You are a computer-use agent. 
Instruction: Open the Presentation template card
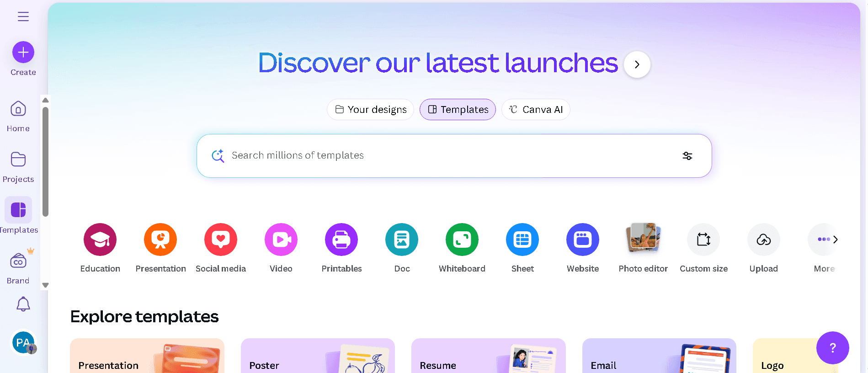pos(147,356)
